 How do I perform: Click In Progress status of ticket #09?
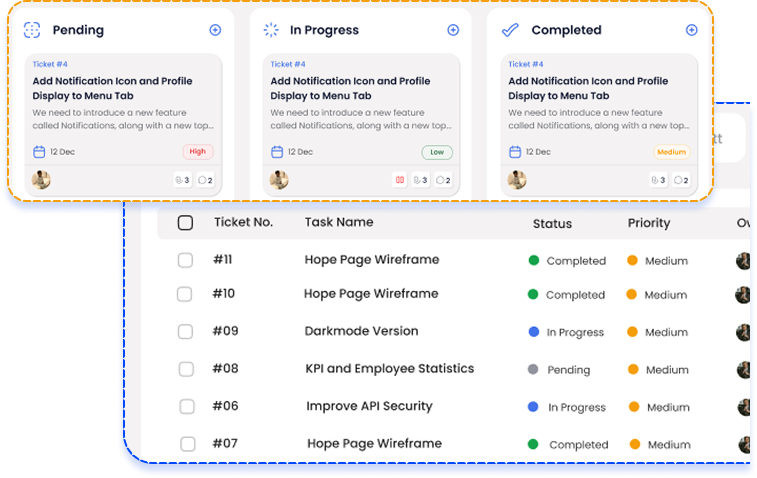566,332
